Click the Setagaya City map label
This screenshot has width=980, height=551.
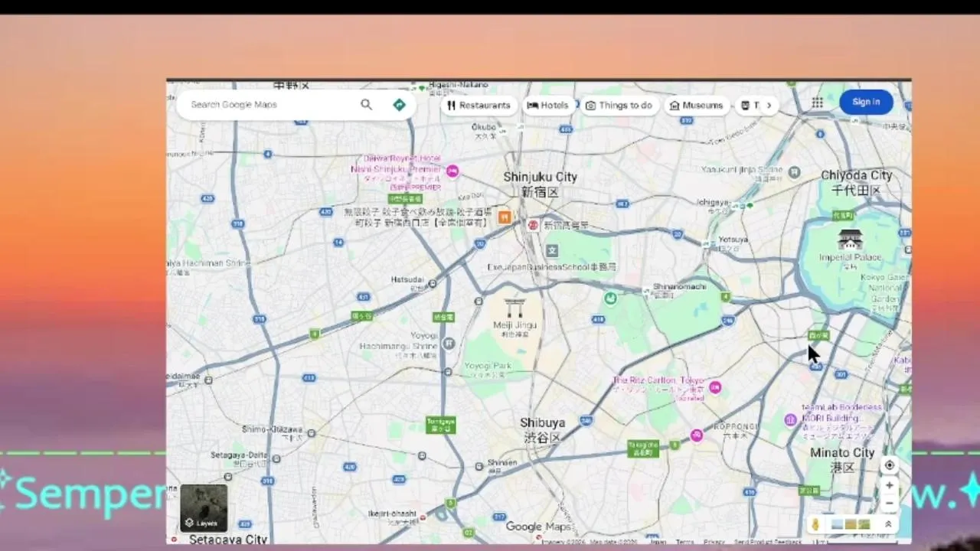tap(227, 540)
